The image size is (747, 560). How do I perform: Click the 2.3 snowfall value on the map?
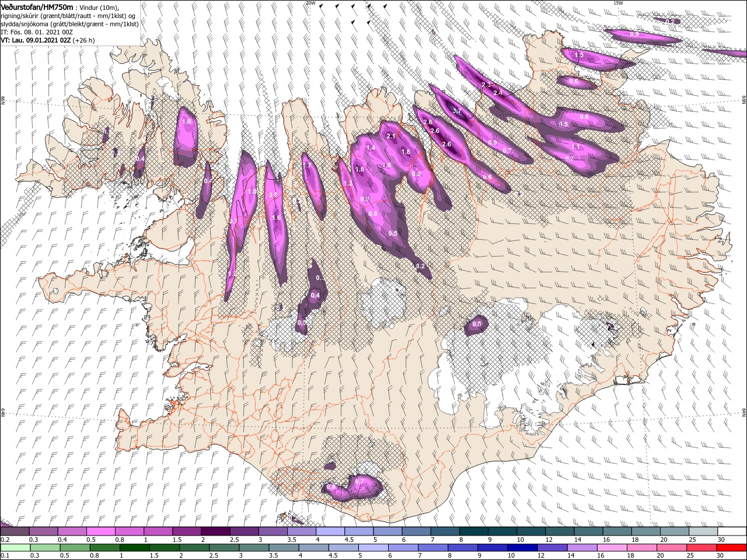point(486,85)
